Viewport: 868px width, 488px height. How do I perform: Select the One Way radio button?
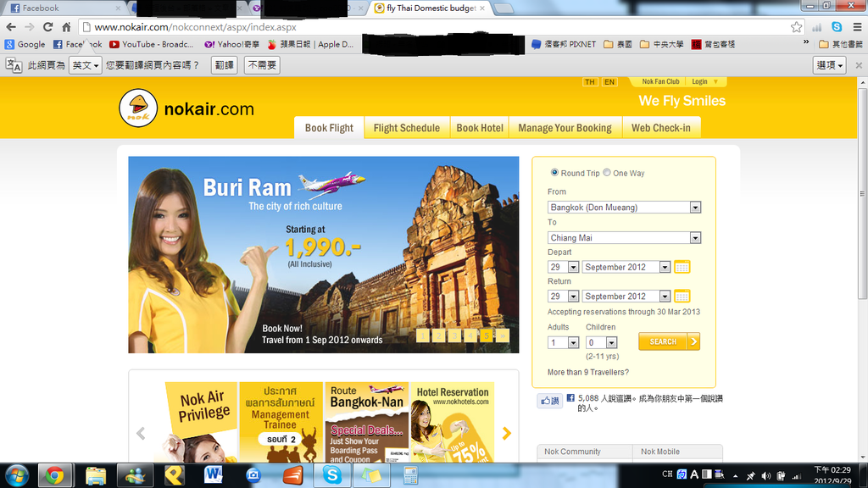coord(607,173)
